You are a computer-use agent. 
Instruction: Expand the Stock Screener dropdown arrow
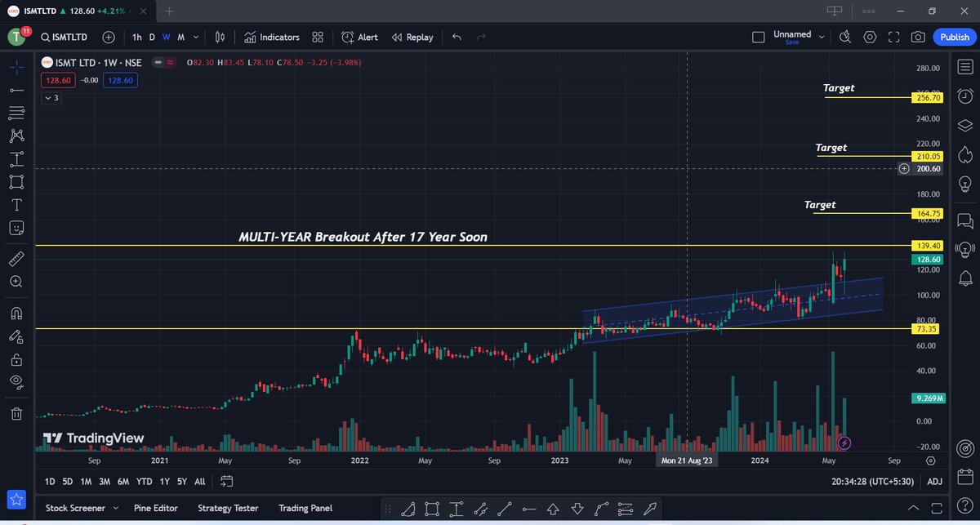[117, 508]
